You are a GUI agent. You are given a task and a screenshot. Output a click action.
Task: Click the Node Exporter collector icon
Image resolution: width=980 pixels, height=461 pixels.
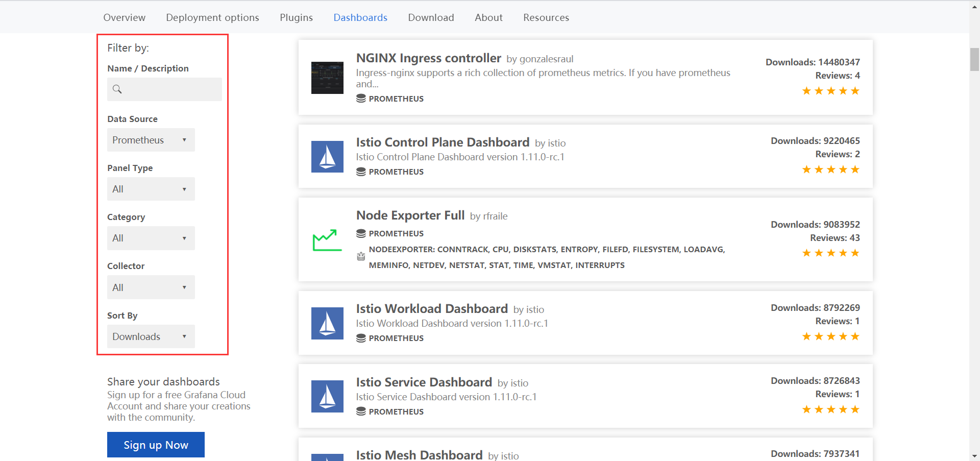[x=361, y=256]
